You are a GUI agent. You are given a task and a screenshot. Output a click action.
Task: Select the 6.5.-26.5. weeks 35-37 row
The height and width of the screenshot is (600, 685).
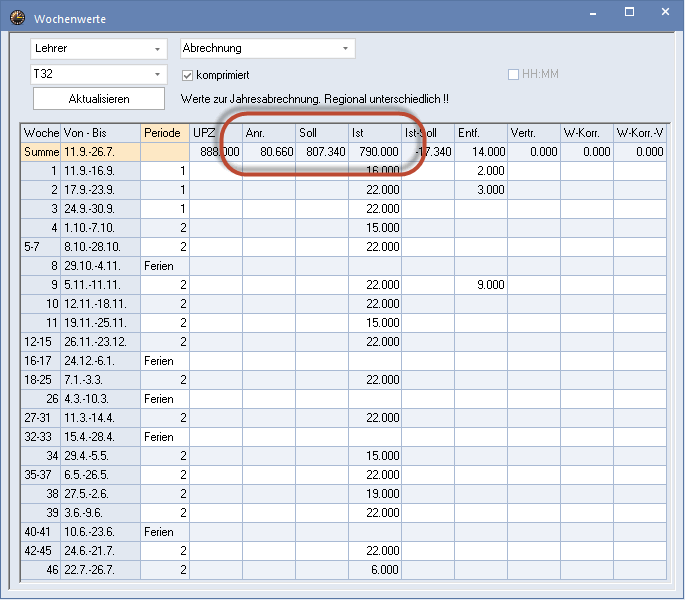tap(343, 475)
